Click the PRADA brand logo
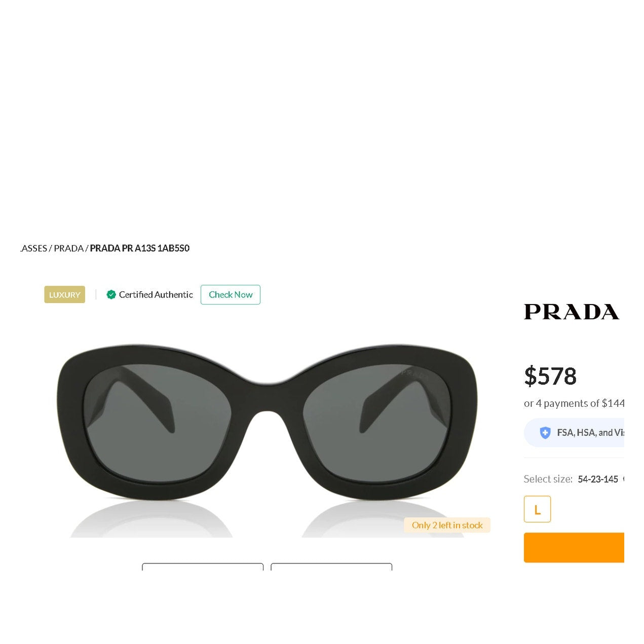 (572, 312)
